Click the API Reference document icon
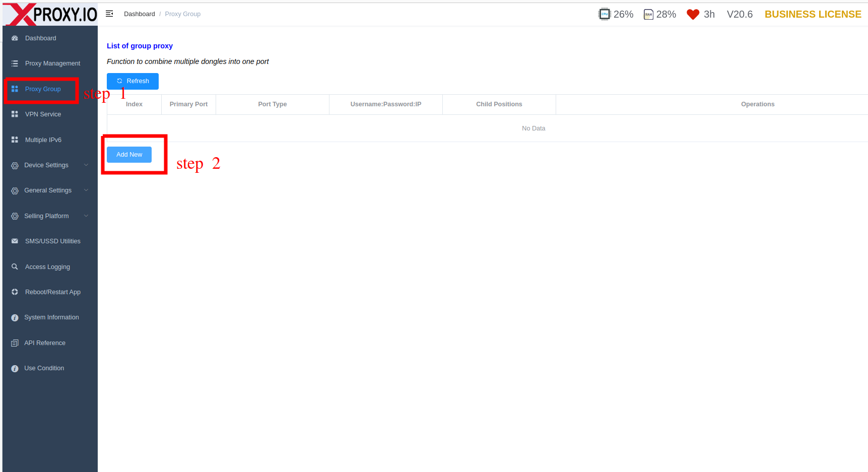 point(15,343)
